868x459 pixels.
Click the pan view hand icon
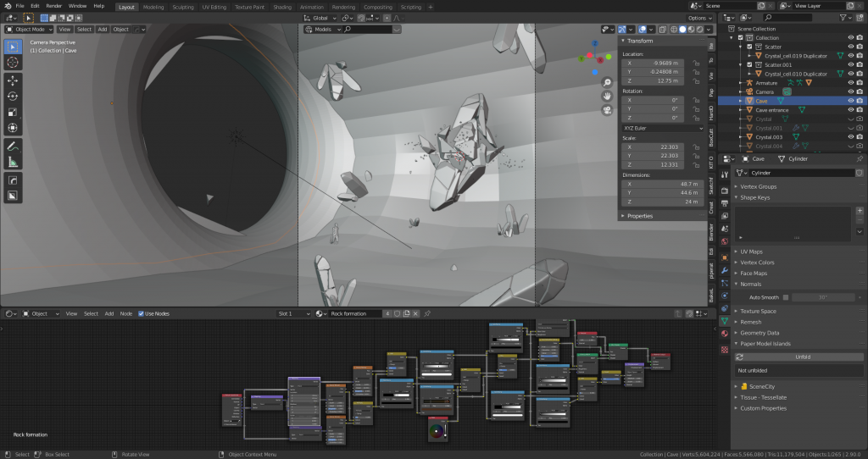tap(607, 97)
